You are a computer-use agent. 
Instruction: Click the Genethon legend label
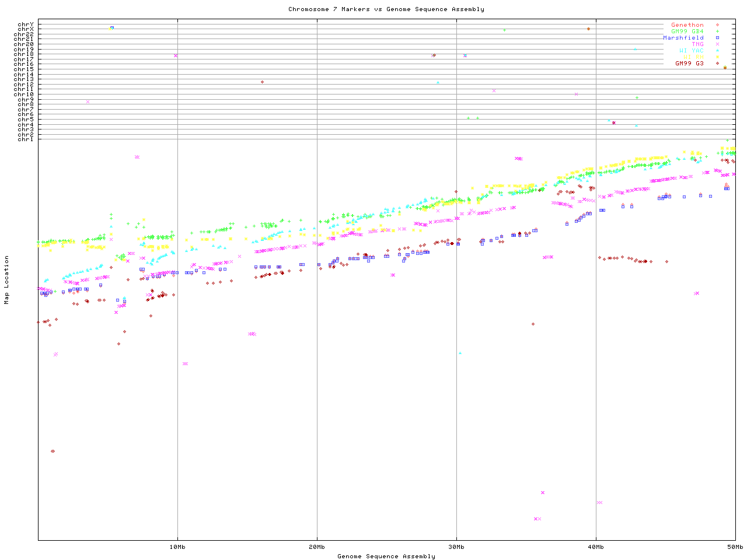pyautogui.click(x=687, y=25)
